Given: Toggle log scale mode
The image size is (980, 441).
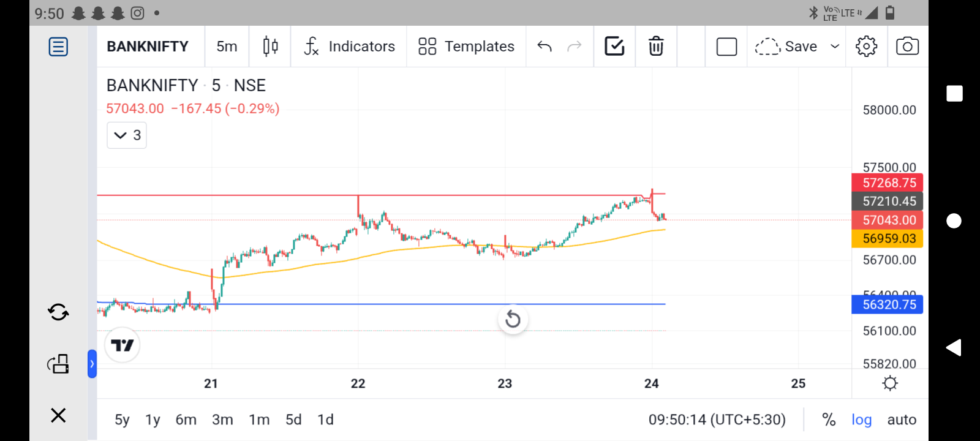Looking at the screenshot, I should click(x=861, y=420).
